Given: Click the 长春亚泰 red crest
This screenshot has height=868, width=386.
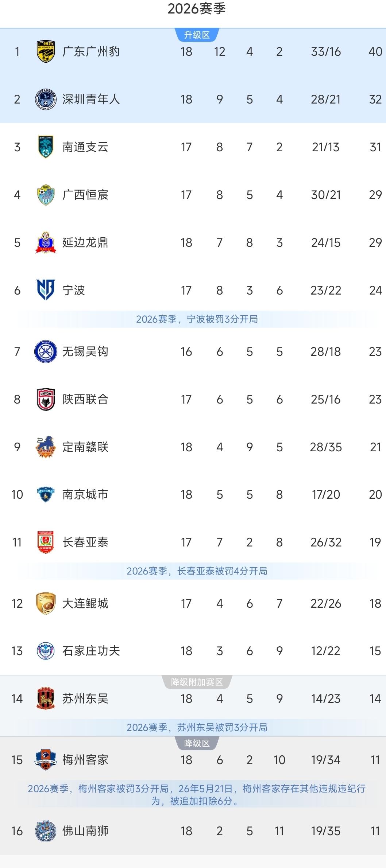Looking at the screenshot, I should click(46, 542).
